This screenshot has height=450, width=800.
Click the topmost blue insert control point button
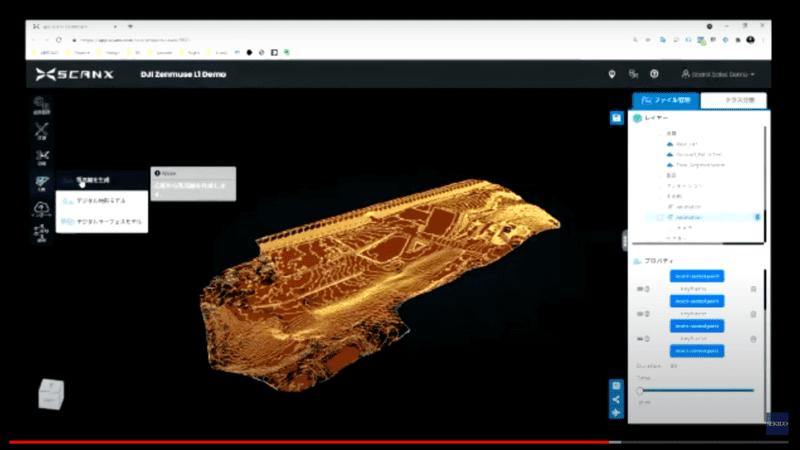click(697, 276)
